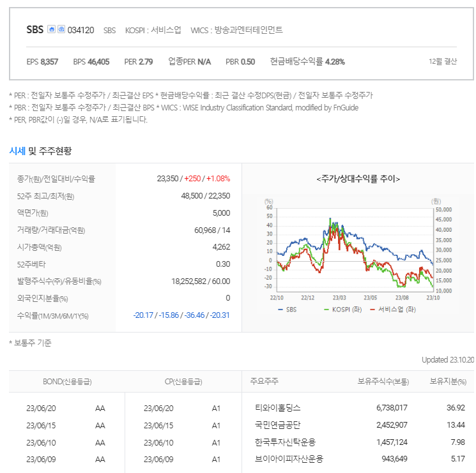Click returns -20.17 / -15.86 / -36.46 / -20.31
This screenshot has width=476, height=473.
[x=181, y=315]
